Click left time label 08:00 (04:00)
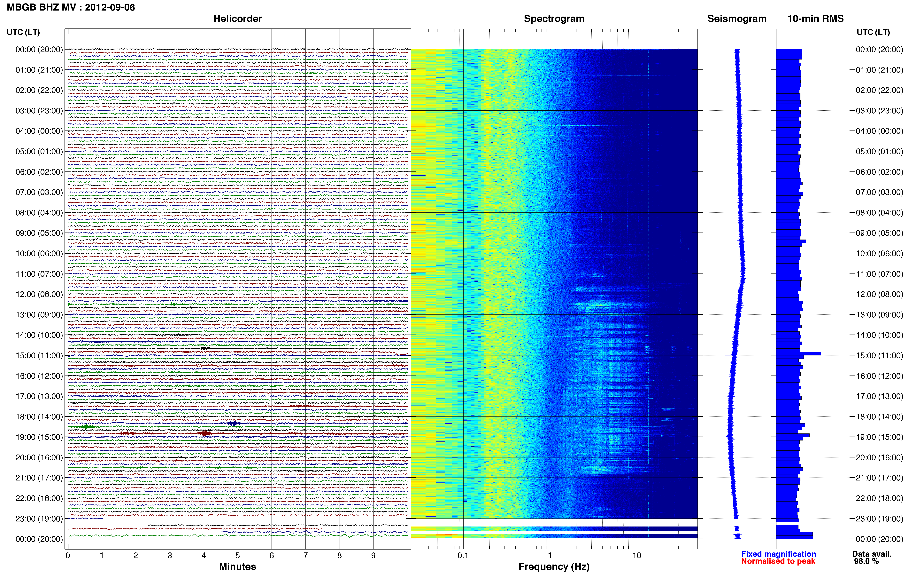The height and width of the screenshot is (578, 924). pyautogui.click(x=39, y=213)
